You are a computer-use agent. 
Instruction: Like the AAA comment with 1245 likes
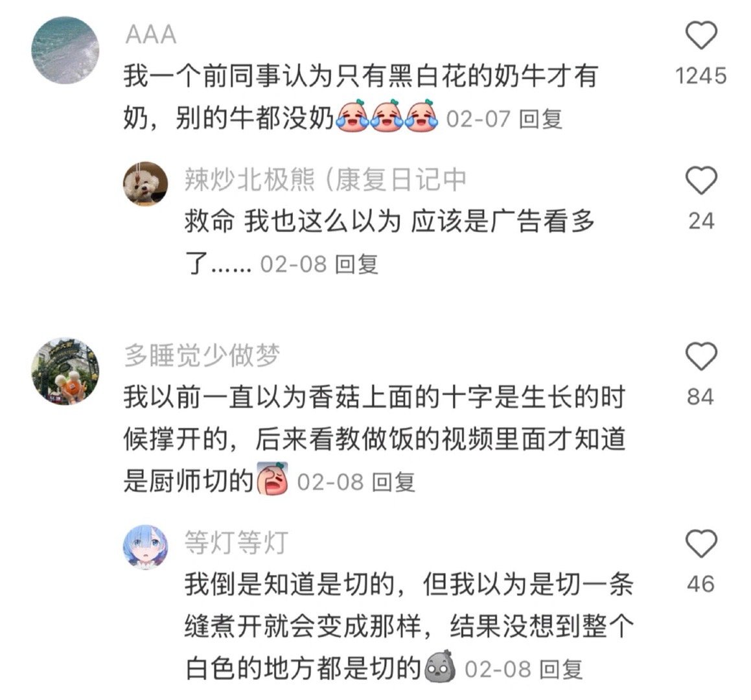click(700, 36)
